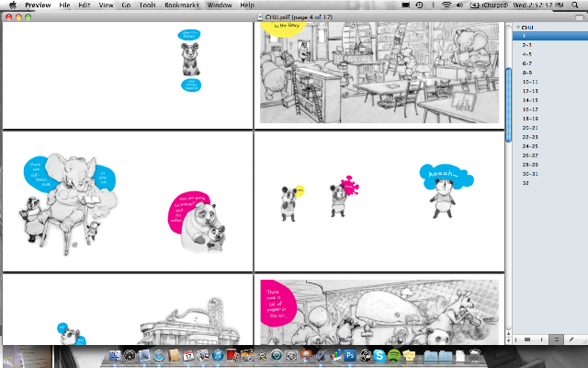This screenshot has width=588, height=368.
Task: Switch sidebar to Contact Sheet grid view
Action: pyautogui.click(x=527, y=339)
